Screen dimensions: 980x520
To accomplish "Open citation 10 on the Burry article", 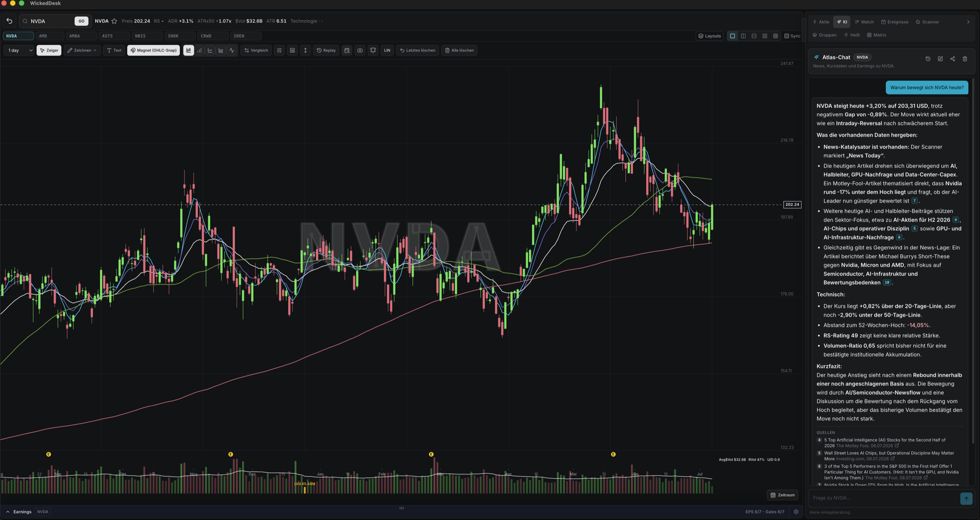I will (x=887, y=283).
